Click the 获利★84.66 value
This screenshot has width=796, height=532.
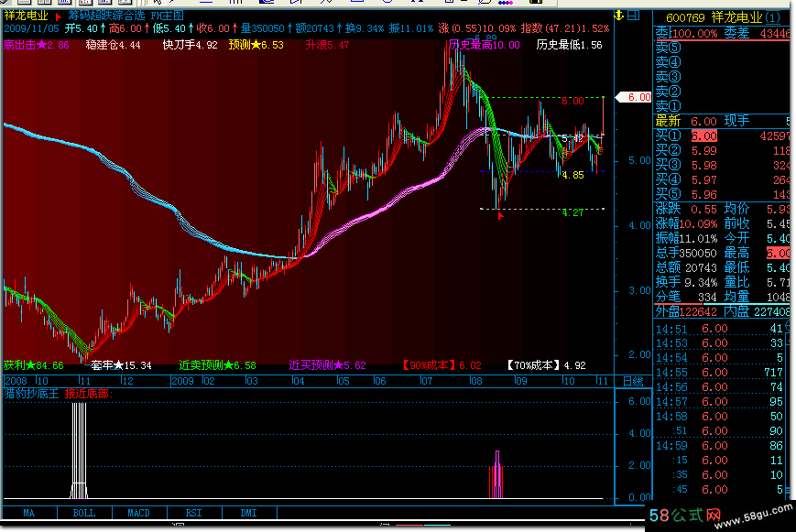click(x=34, y=365)
